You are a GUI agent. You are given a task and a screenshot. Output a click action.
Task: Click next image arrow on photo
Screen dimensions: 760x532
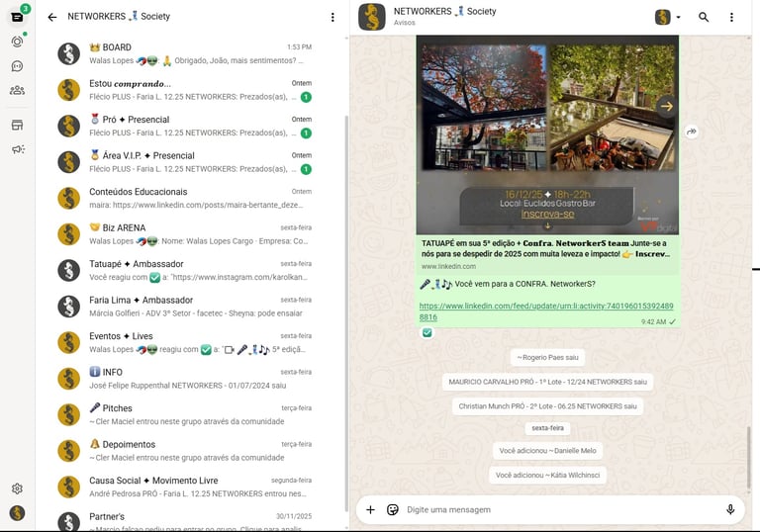click(x=666, y=106)
